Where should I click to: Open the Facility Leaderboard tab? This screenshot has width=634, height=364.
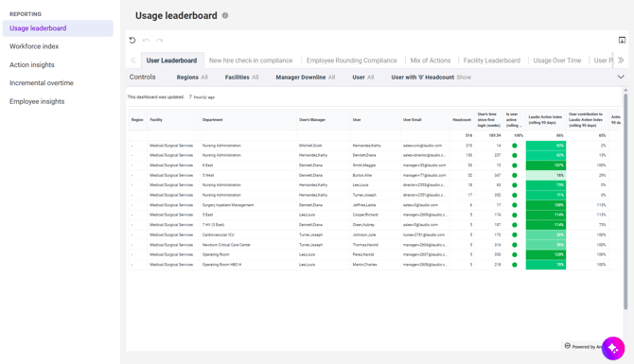click(492, 61)
